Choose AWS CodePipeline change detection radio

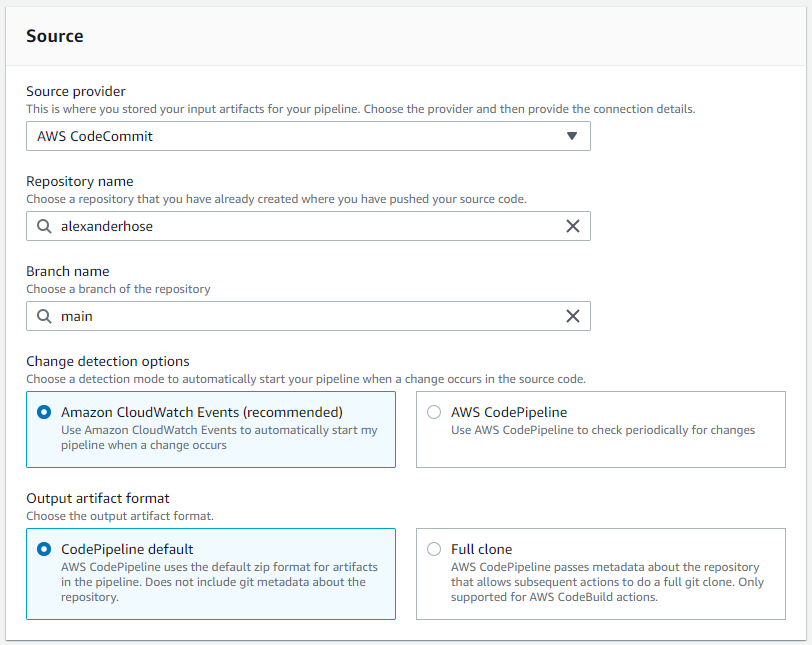[434, 412]
